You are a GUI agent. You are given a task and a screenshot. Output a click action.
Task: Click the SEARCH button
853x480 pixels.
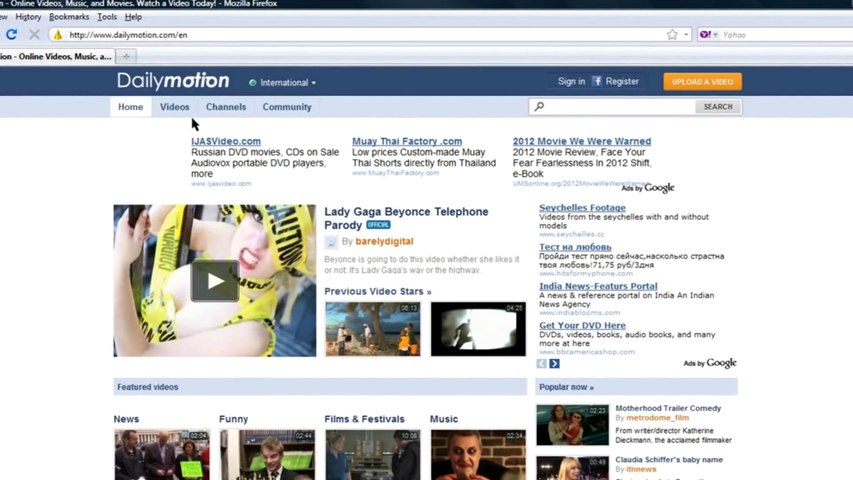718,107
